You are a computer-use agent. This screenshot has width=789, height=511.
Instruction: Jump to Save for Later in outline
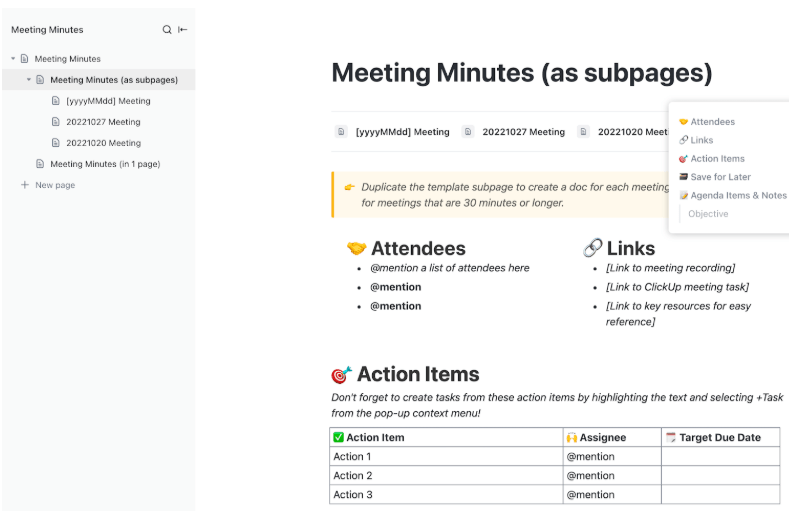[x=720, y=177]
